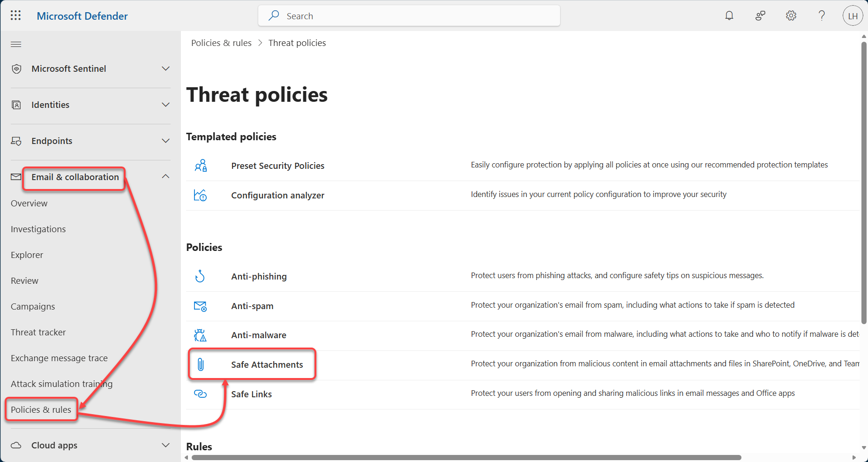
Task: Open the app launcher waffle icon
Action: [15, 15]
